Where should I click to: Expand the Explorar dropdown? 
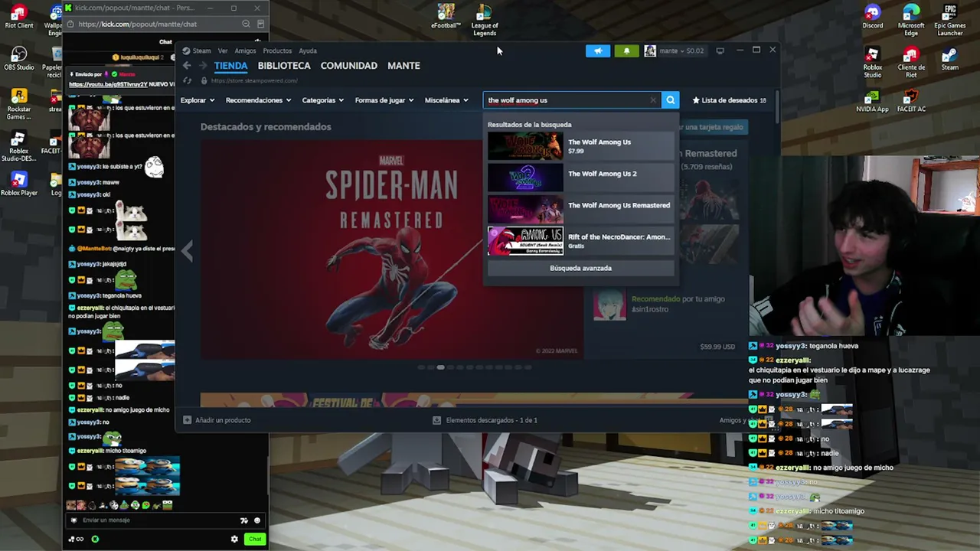(198, 100)
